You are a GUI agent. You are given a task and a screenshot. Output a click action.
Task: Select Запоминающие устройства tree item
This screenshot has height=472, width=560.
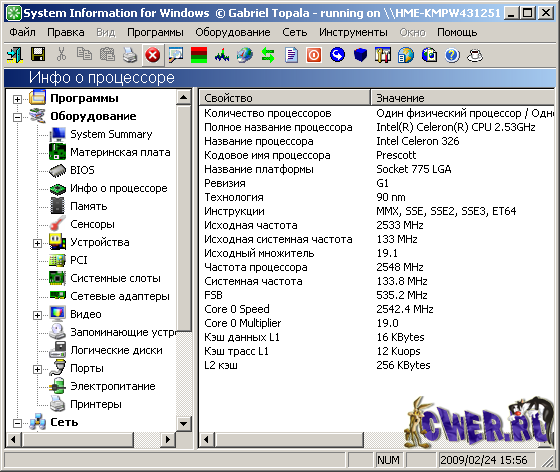coord(123,332)
